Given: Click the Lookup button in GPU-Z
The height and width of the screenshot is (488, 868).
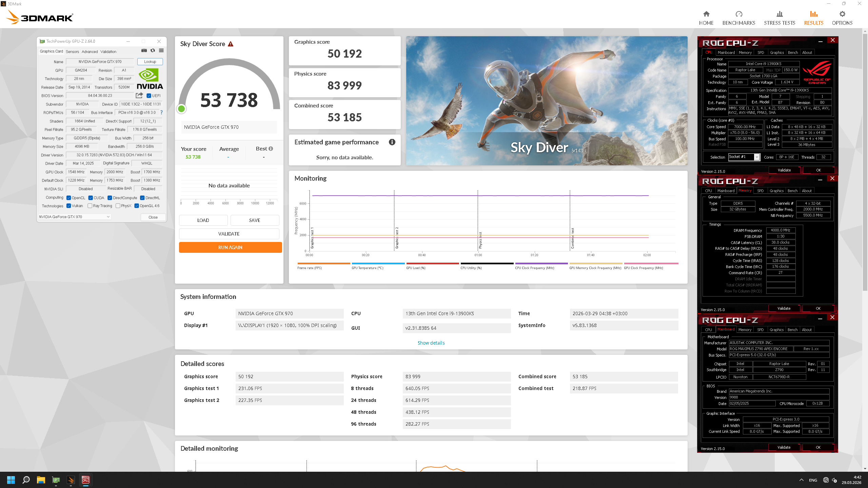Looking at the screenshot, I should click(150, 62).
